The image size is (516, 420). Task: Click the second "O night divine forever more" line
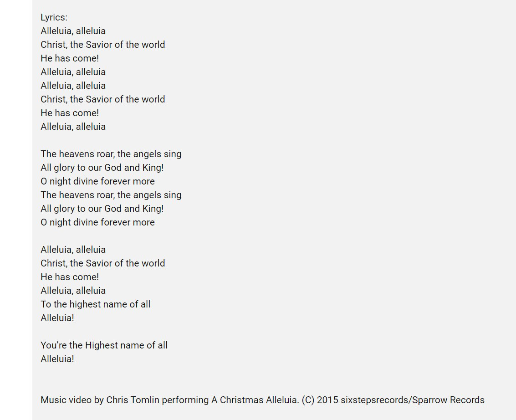click(97, 222)
